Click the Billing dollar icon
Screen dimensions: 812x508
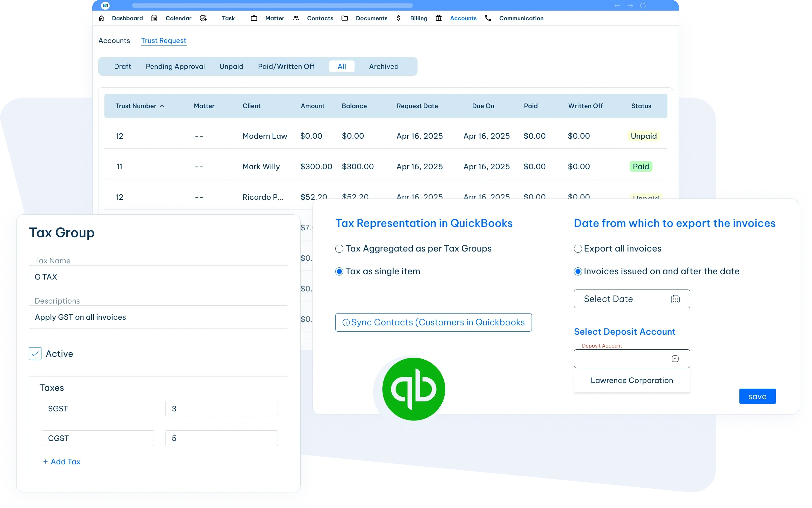click(399, 18)
